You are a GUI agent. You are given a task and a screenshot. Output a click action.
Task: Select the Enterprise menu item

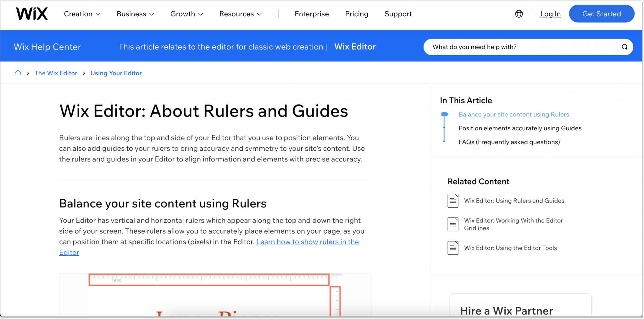[x=312, y=14]
